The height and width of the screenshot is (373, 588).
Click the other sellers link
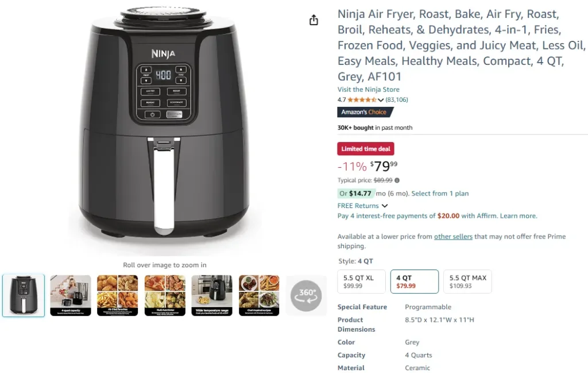[x=453, y=237]
